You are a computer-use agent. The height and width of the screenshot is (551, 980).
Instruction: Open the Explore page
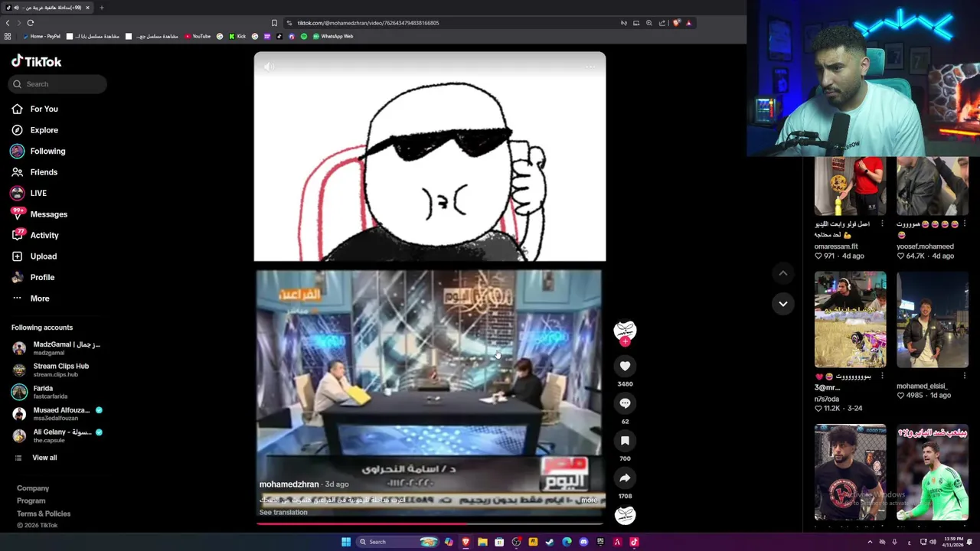pos(35,130)
